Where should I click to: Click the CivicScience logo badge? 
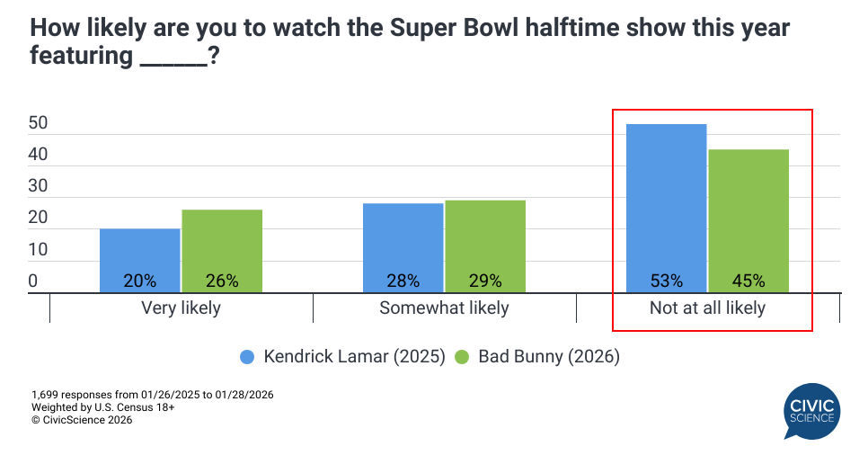tap(810, 412)
